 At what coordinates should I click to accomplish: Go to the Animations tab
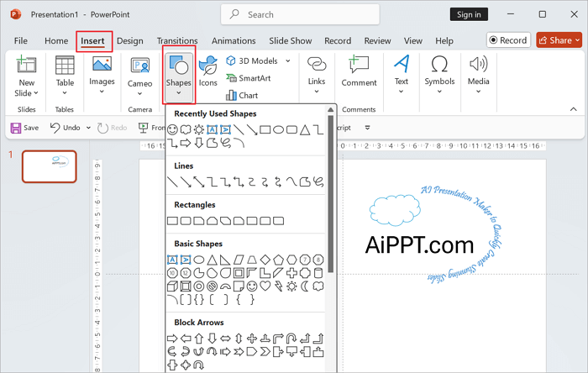234,40
